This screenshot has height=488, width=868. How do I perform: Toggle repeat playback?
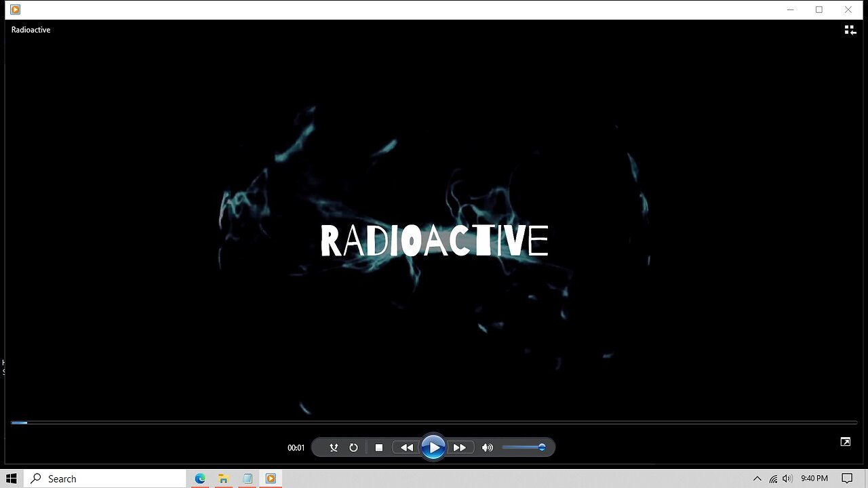click(x=353, y=447)
